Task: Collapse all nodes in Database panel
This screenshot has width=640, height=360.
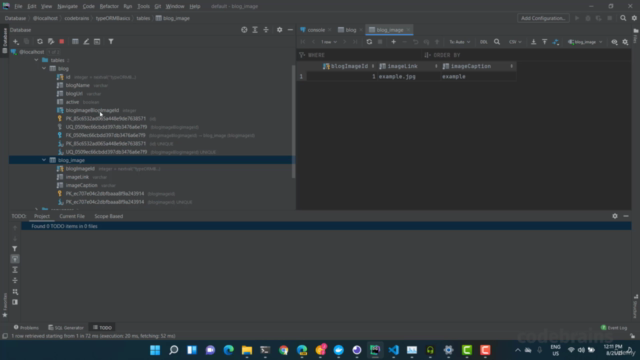Action: [x=266, y=30]
